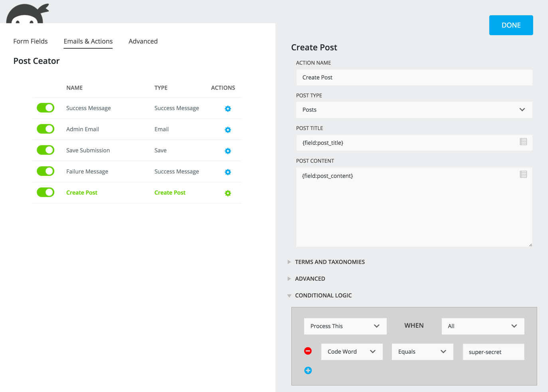Open settings gear for Admin Email action
The image size is (548, 392).
click(x=228, y=129)
